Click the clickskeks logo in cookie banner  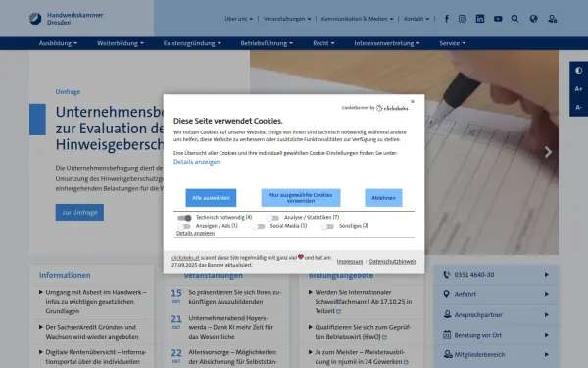tap(392, 108)
